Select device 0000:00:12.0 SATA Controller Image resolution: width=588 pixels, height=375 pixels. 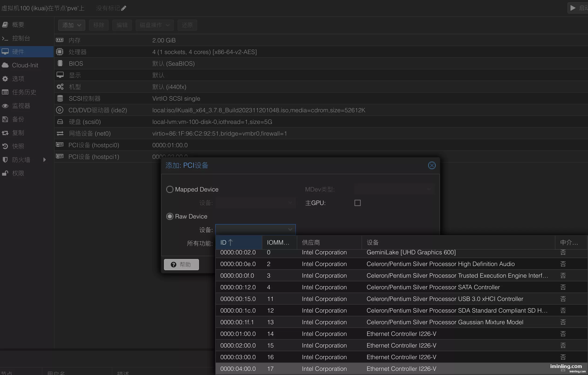pos(401,287)
